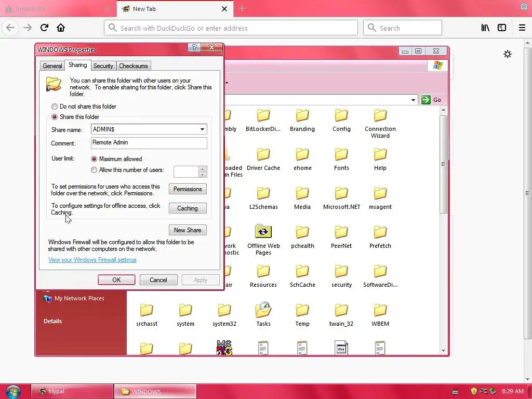Open the Resources folder
This screenshot has height=399, width=532.
click(263, 276)
